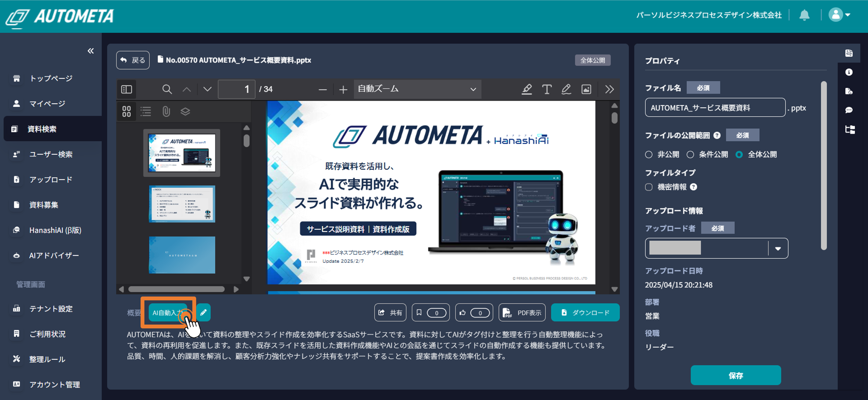This screenshot has width=868, height=400.
Task: Click the thumbnail panel vertical scrollbar
Action: click(x=247, y=141)
